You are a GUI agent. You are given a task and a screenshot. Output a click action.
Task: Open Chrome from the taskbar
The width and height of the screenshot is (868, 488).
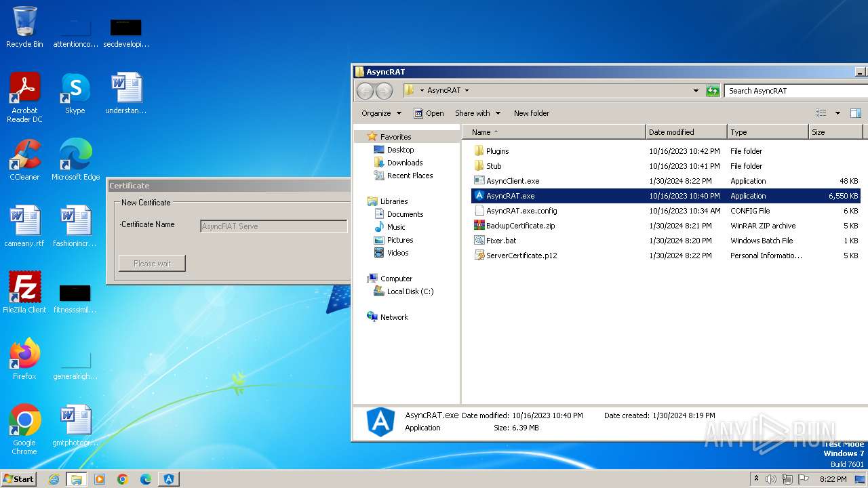tap(123, 479)
